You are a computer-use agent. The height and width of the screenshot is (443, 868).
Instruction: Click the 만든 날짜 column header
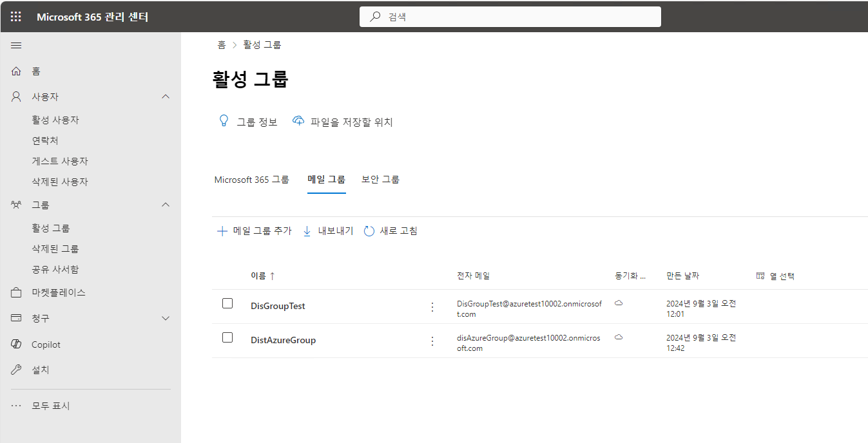(683, 276)
